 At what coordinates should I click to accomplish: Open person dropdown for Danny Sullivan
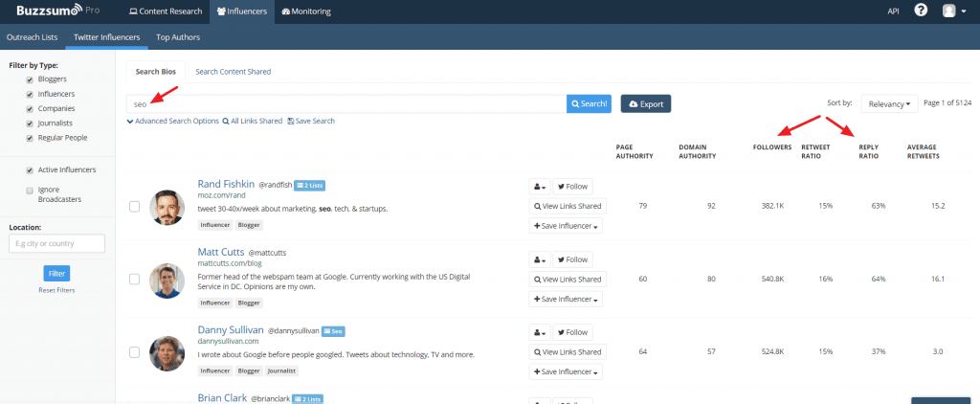click(x=540, y=332)
